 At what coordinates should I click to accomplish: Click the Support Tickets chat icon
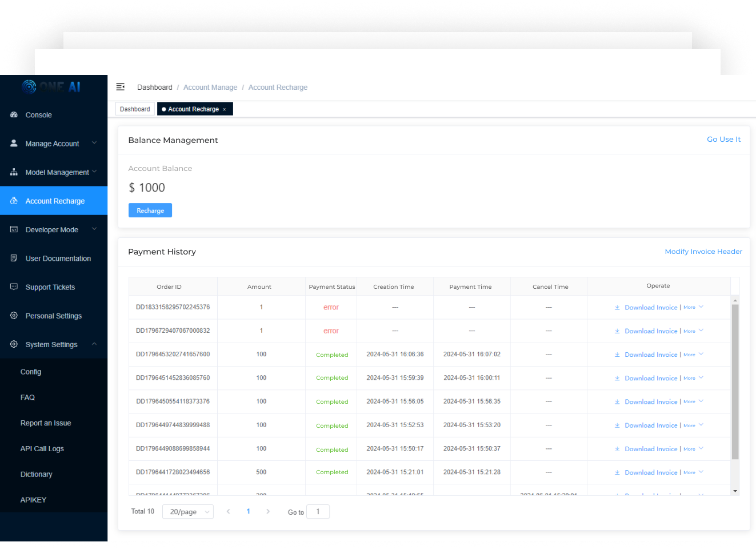(14, 287)
